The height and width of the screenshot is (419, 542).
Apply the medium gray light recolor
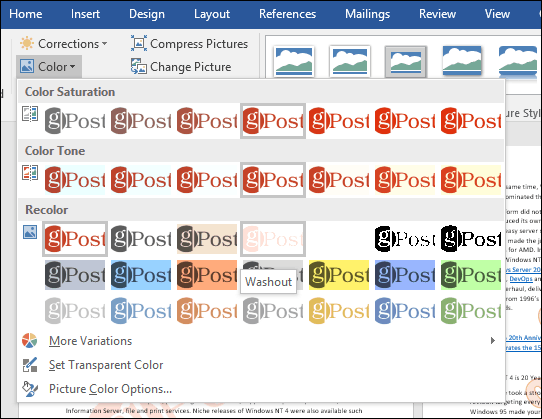273,311
